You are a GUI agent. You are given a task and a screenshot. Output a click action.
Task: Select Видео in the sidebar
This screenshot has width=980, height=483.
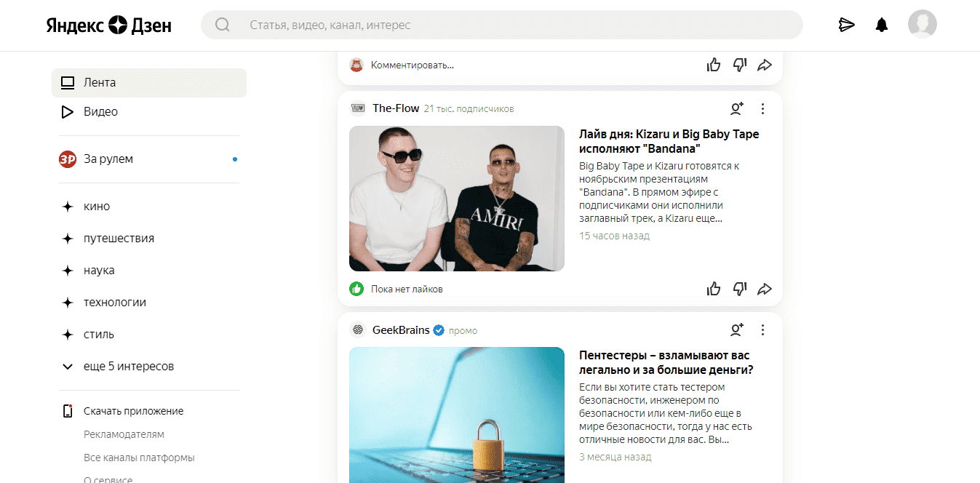pos(149,112)
